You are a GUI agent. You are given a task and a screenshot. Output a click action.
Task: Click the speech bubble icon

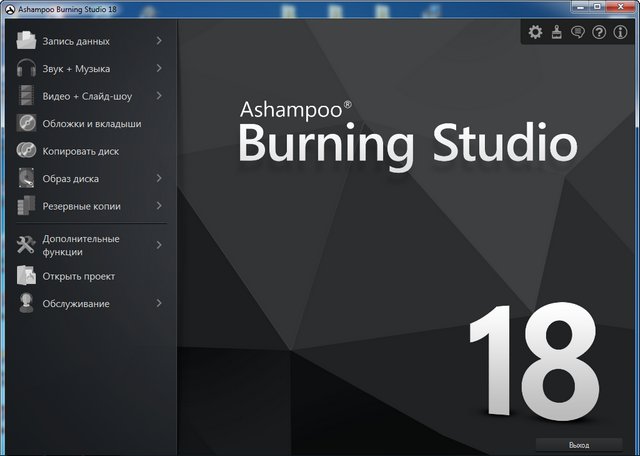pyautogui.click(x=578, y=32)
